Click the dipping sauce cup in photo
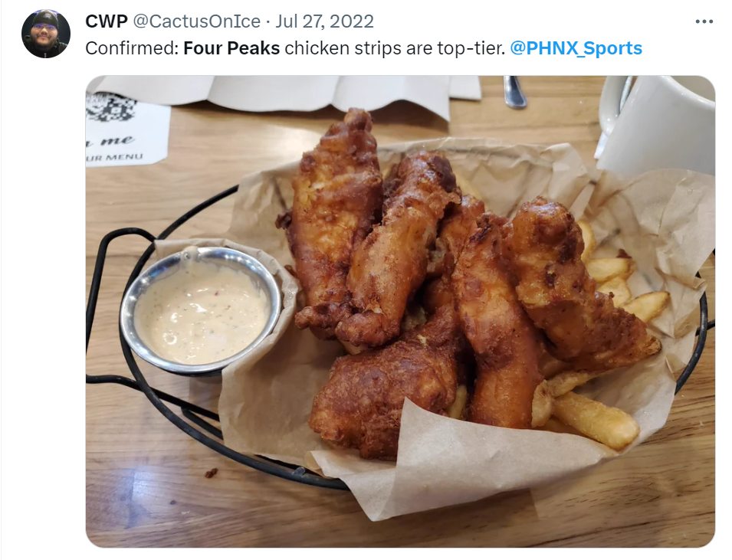Viewport: 732px width, 560px height. point(202,310)
